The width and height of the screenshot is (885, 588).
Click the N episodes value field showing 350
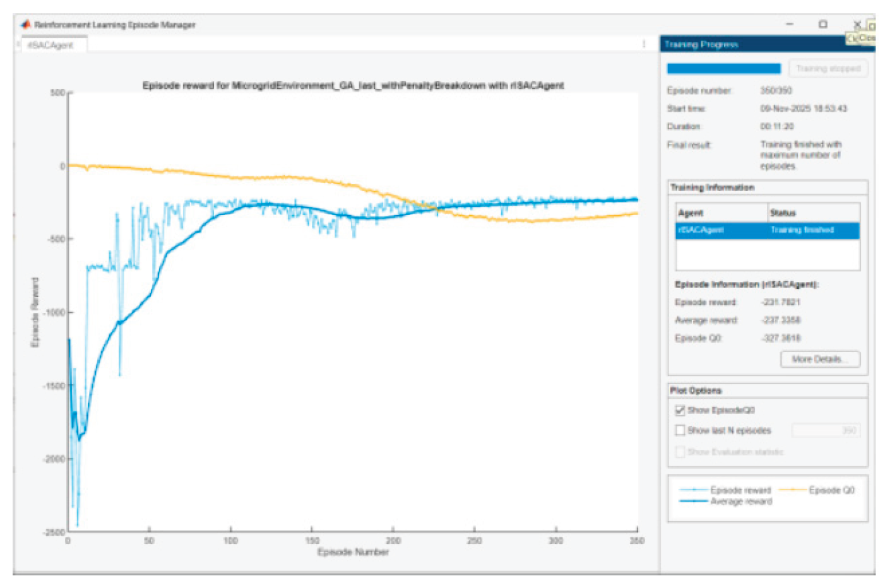(x=825, y=430)
